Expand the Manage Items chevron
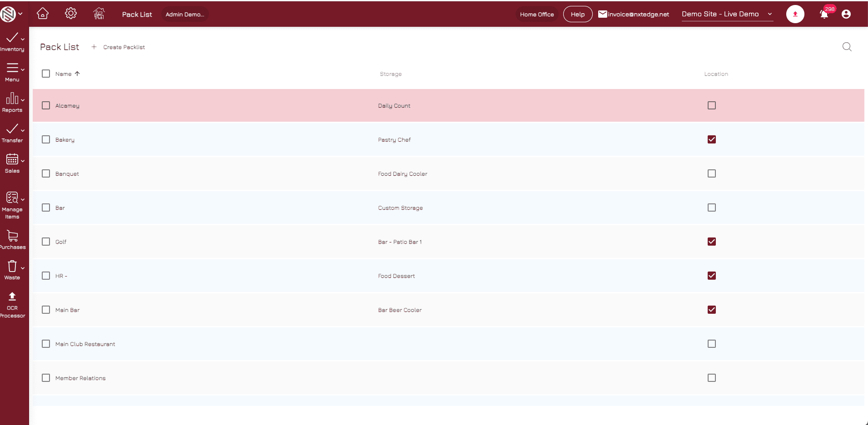Image resolution: width=868 pixels, height=425 pixels. click(23, 200)
